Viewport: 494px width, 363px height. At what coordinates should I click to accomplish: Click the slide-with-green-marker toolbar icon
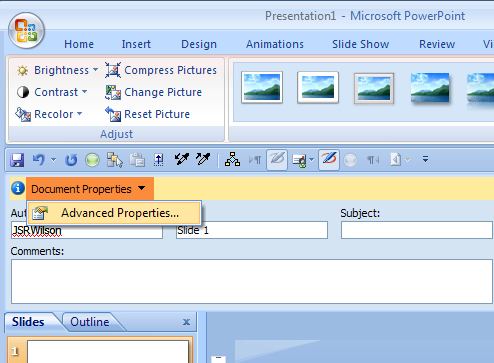coord(299,160)
